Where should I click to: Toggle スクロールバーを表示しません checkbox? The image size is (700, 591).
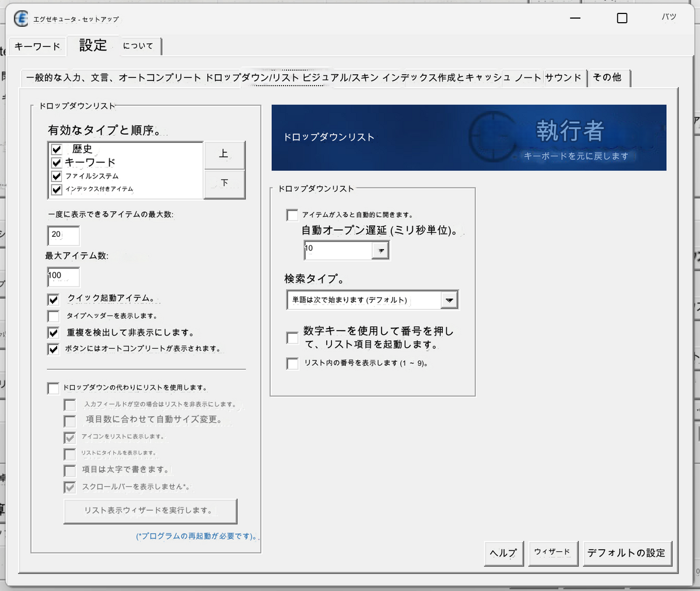tap(70, 487)
